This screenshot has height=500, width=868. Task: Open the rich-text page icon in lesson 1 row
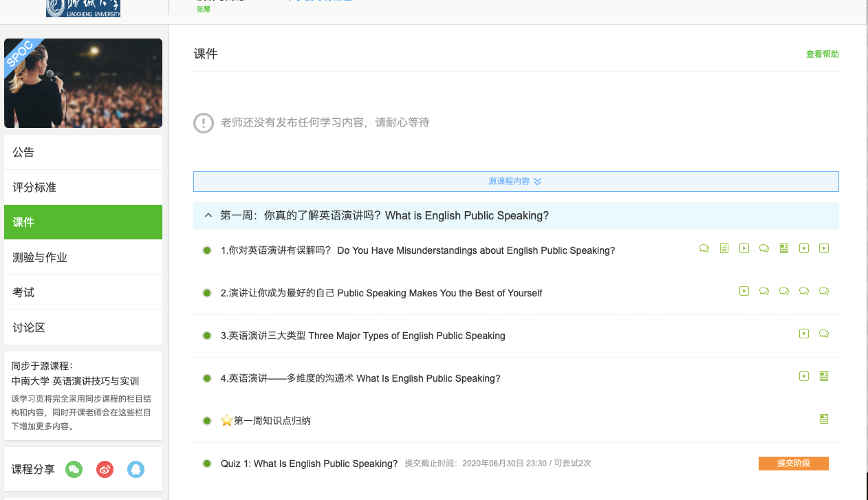(x=784, y=248)
